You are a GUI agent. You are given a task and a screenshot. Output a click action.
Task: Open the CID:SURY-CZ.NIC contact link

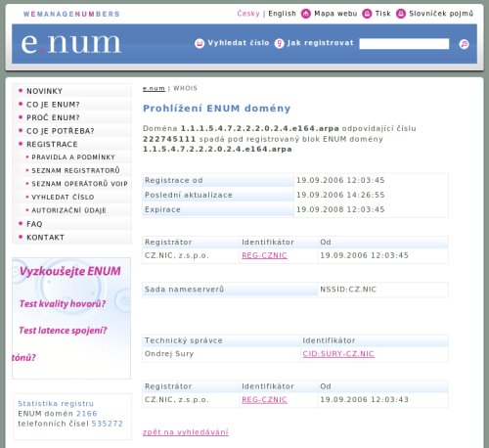338,354
